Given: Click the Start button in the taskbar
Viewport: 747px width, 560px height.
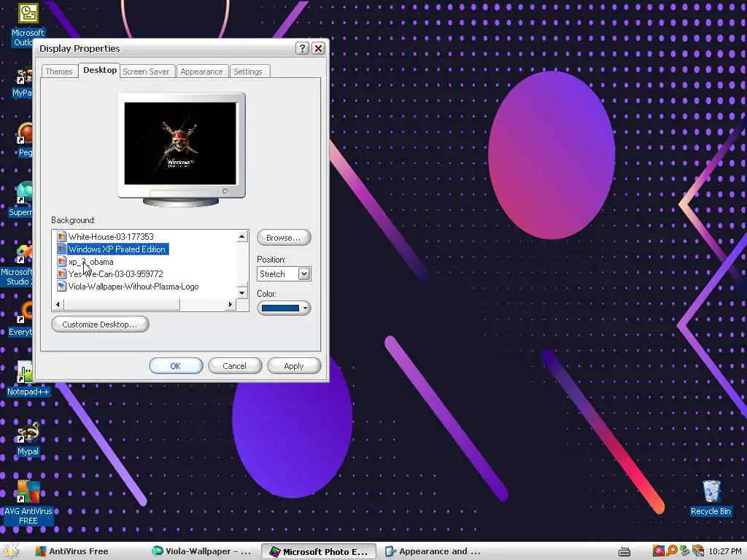Looking at the screenshot, I should (x=12, y=551).
